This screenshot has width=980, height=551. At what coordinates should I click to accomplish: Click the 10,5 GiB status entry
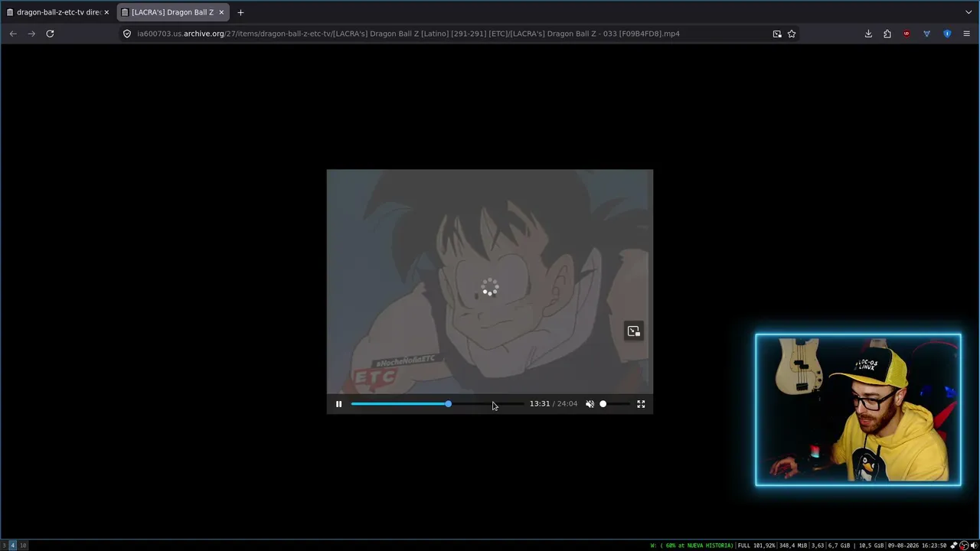pyautogui.click(x=872, y=546)
